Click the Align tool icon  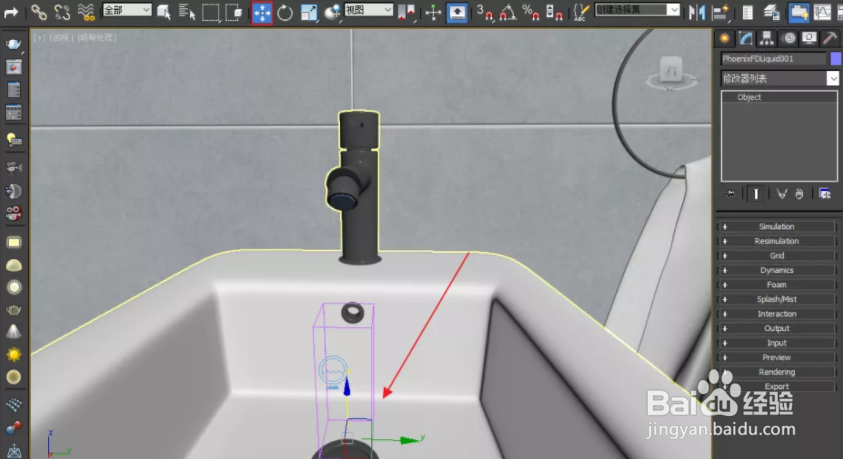[x=720, y=12]
